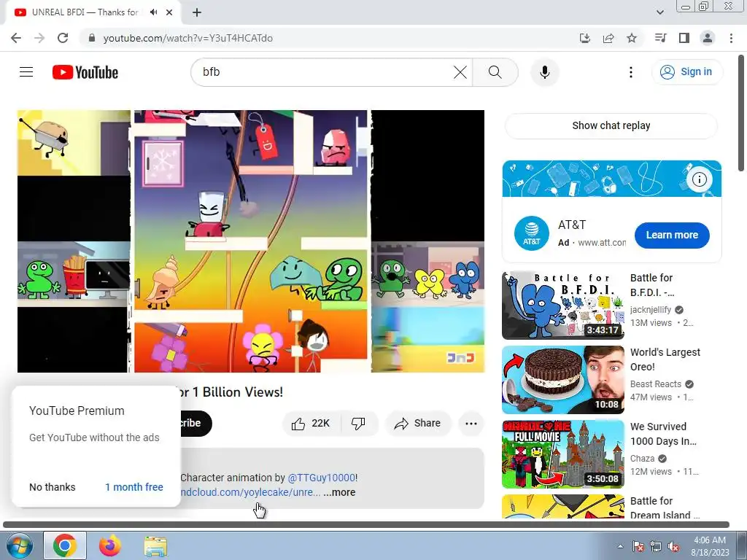The image size is (747, 560).
Task: Open a new tab
Action: pos(197,12)
